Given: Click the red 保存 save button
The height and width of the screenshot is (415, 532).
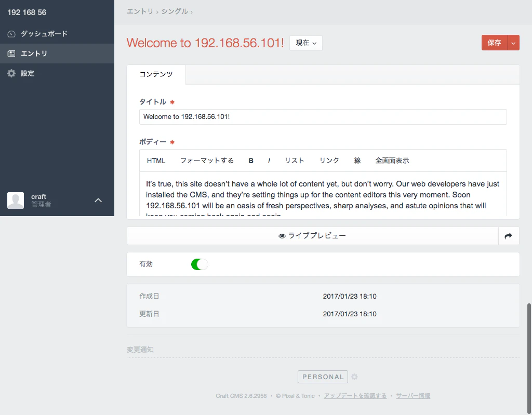Looking at the screenshot, I should pos(495,43).
